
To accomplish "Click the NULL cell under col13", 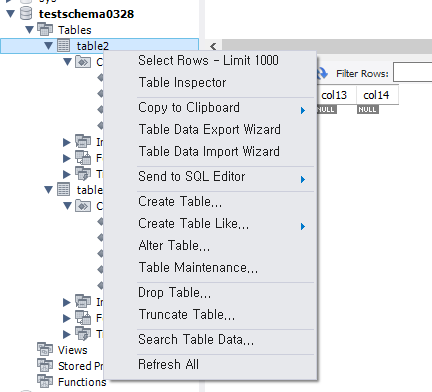I will click(326, 109).
